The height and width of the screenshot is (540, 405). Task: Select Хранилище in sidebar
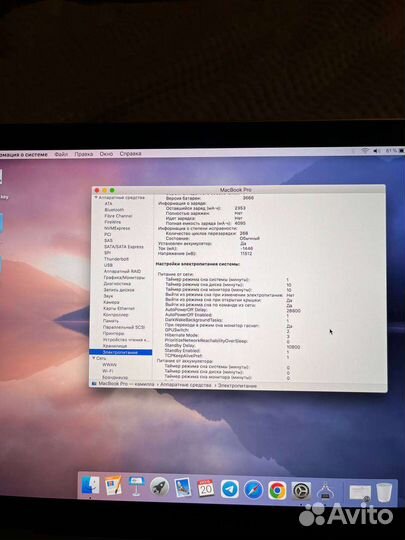tap(115, 346)
